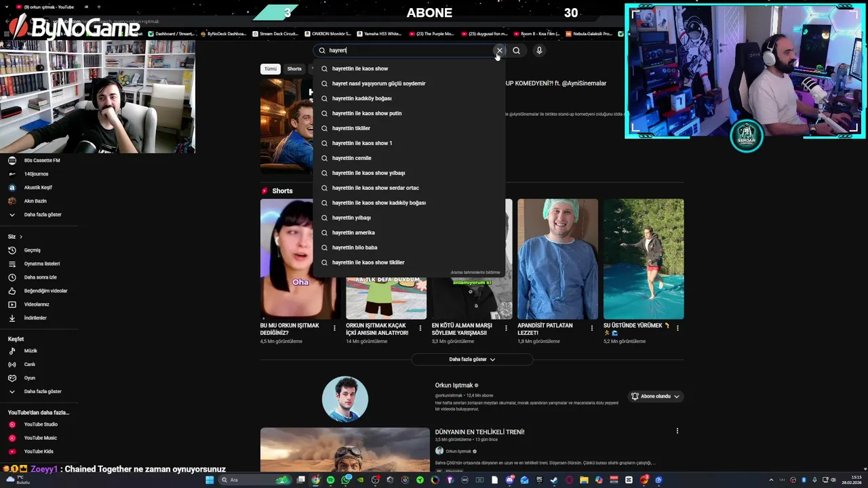Open 'İndirilenler' download icon
The image size is (868, 488).
coord(12,318)
